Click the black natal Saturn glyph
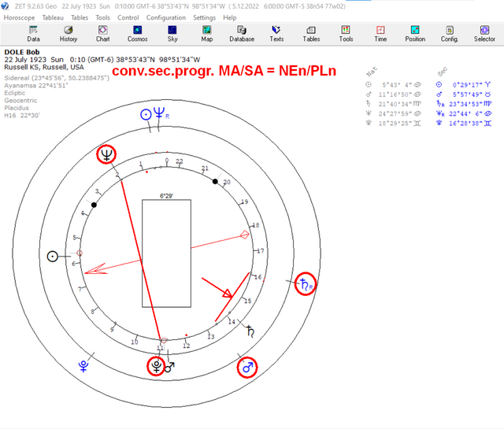The height and width of the screenshot is (429, 504). [250, 331]
